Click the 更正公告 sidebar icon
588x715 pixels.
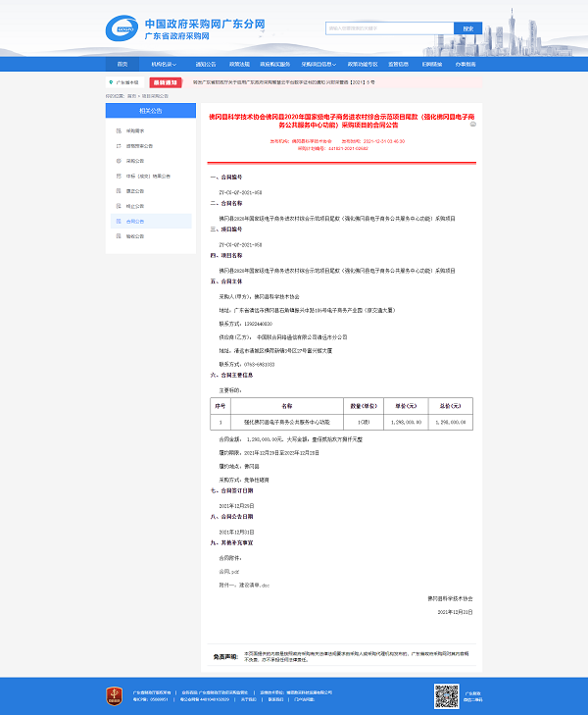click(119, 191)
